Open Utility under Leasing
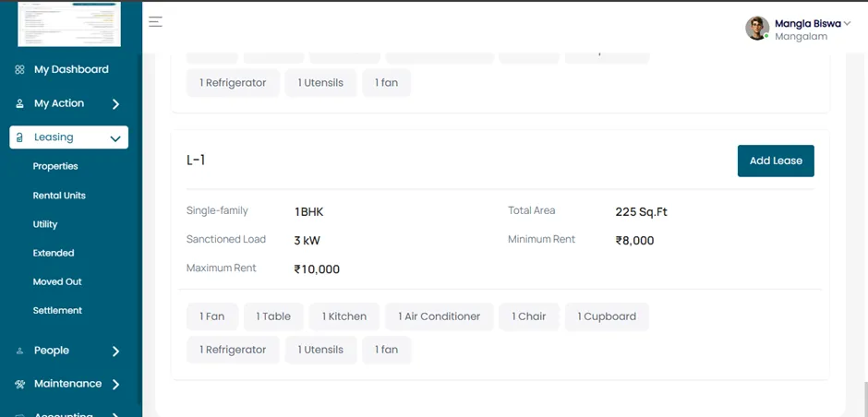The image size is (868, 417). [x=45, y=224]
